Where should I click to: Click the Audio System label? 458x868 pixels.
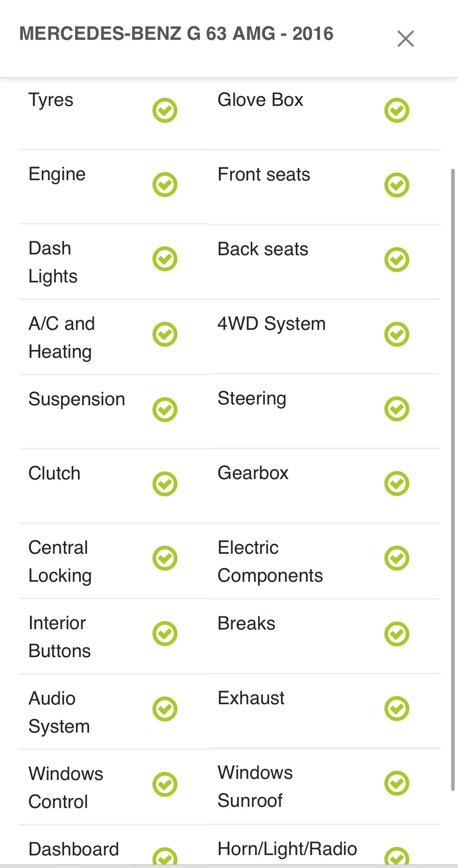[x=59, y=712]
